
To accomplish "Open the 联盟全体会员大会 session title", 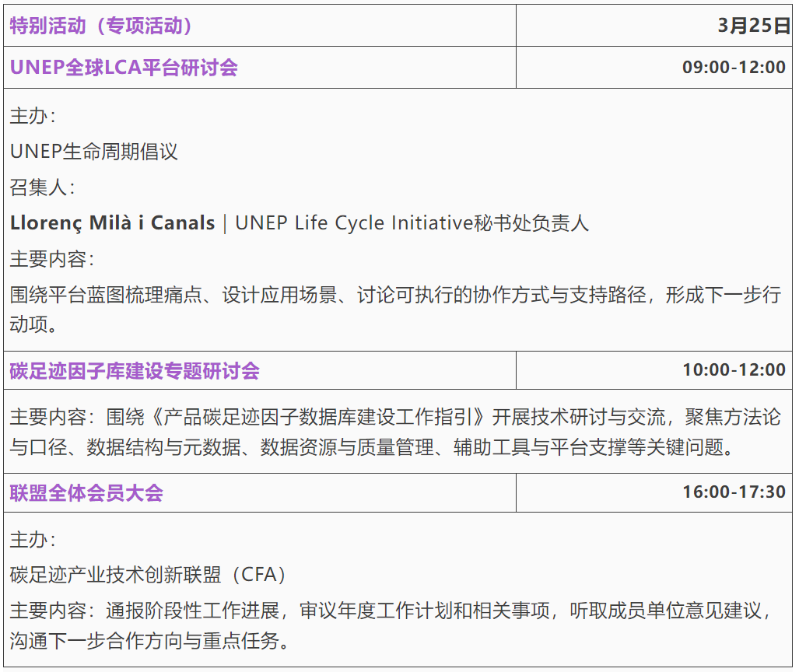I will (x=86, y=493).
